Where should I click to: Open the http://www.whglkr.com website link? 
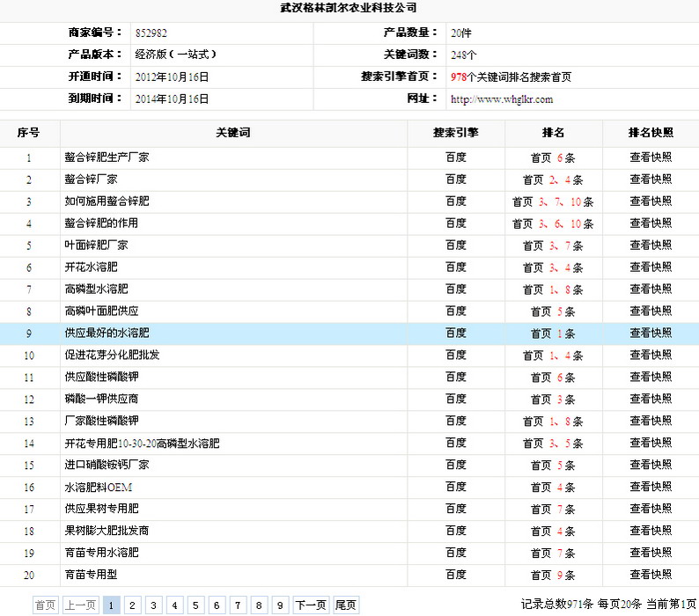(502, 99)
